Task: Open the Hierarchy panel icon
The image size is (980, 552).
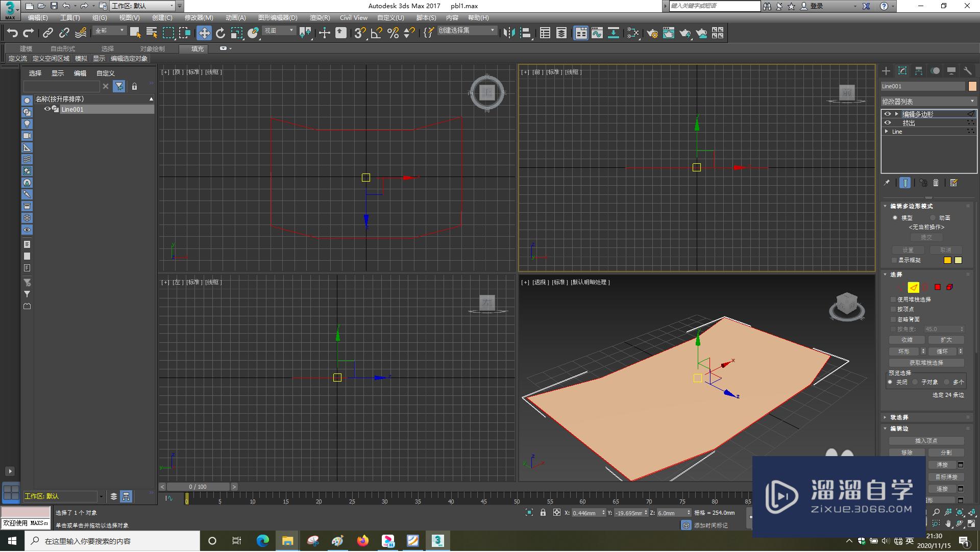Action: (x=919, y=71)
